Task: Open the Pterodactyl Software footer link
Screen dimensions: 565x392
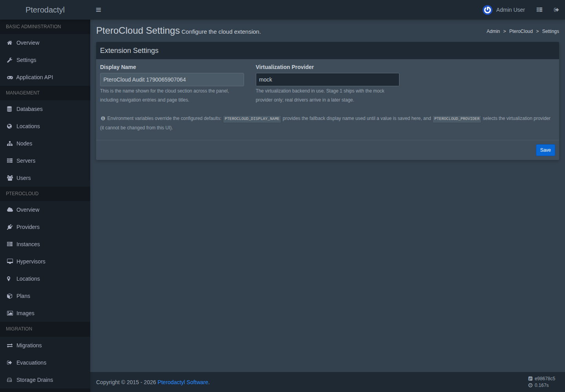Action: (x=183, y=382)
